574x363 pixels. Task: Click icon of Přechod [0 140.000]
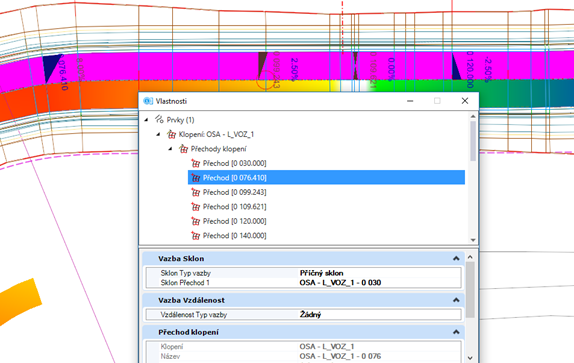point(195,236)
